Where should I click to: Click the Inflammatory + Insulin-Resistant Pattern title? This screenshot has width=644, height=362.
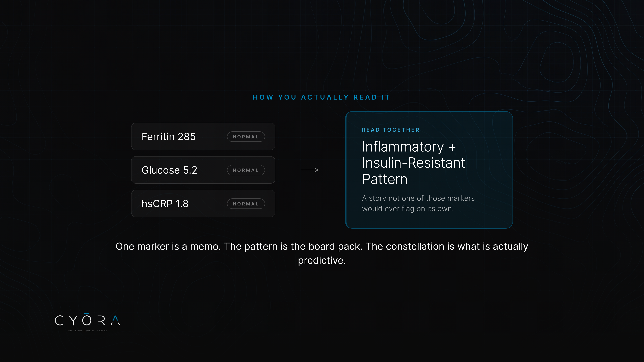414,163
